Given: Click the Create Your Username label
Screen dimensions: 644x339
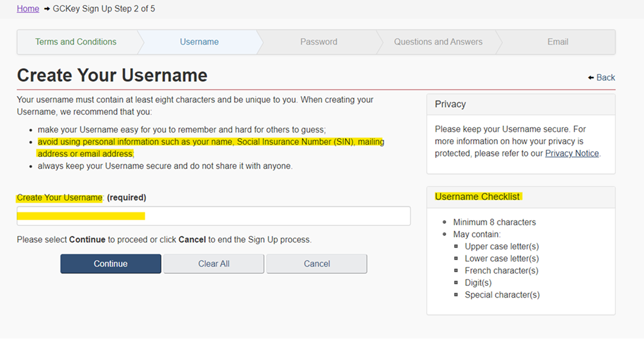Looking at the screenshot, I should pyautogui.click(x=60, y=198).
